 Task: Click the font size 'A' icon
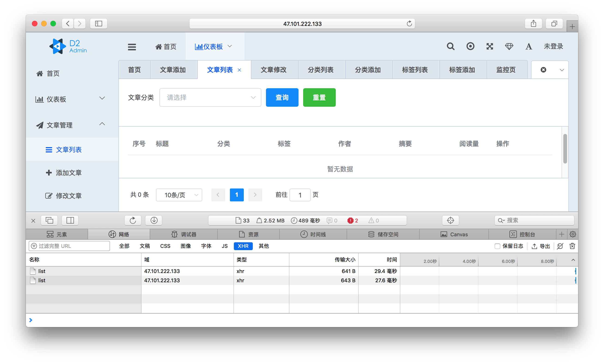pyautogui.click(x=528, y=46)
